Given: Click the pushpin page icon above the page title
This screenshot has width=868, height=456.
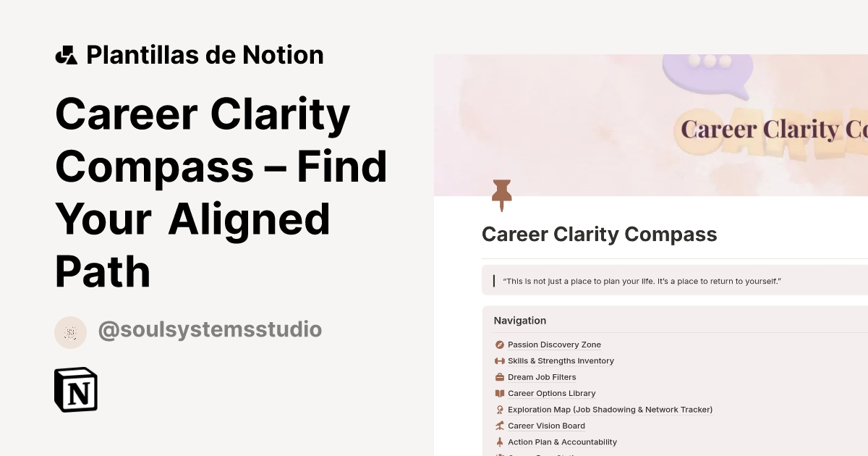Looking at the screenshot, I should click(x=502, y=194).
